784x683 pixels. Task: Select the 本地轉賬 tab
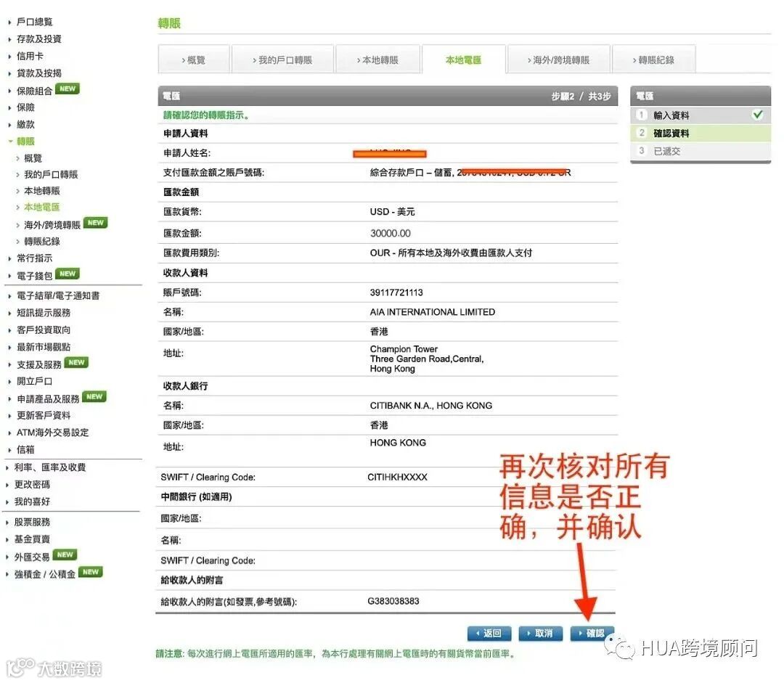tap(377, 60)
